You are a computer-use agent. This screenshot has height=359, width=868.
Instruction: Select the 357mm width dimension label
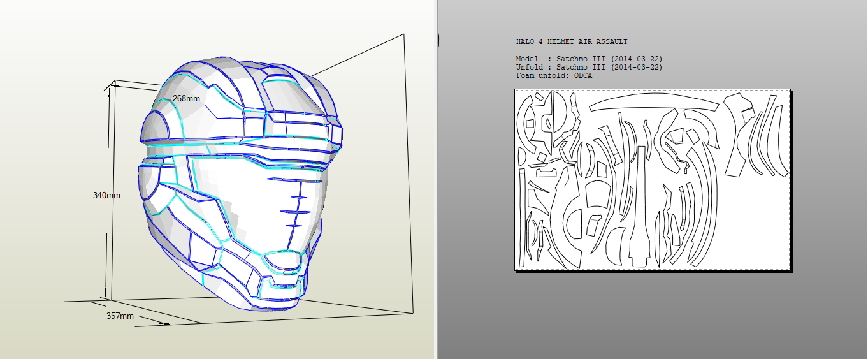tap(120, 316)
